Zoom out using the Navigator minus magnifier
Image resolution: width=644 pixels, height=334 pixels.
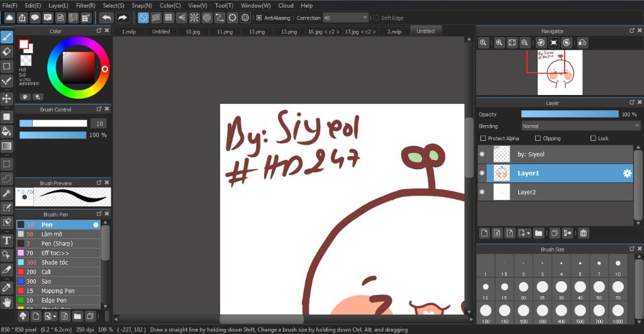pyautogui.click(x=525, y=42)
